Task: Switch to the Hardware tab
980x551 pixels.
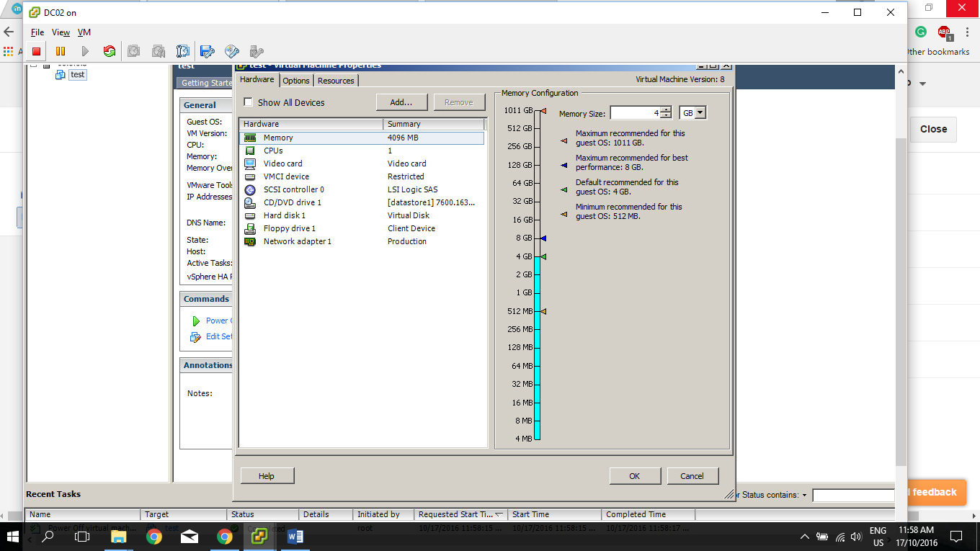Action: [x=257, y=79]
